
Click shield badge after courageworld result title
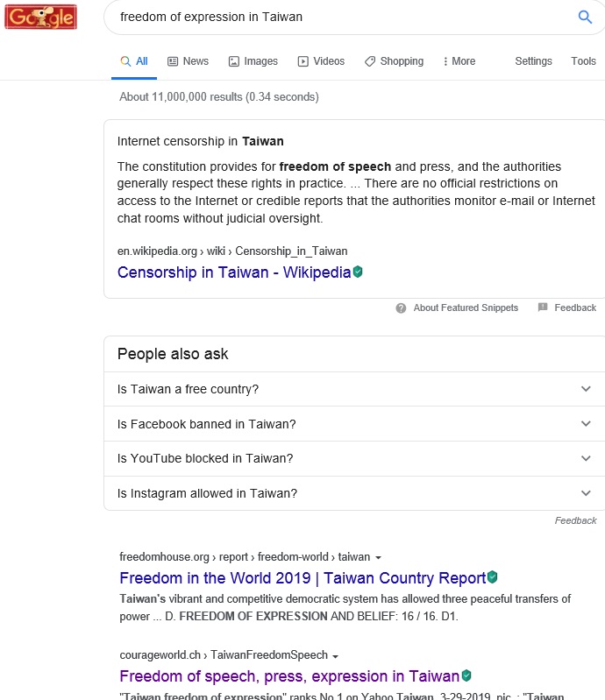click(466, 675)
